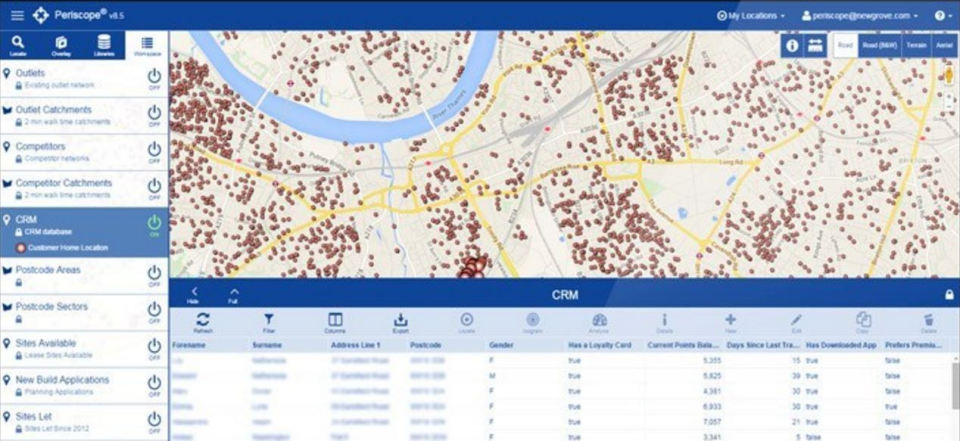The width and height of the screenshot is (960, 441).
Task: Open the Filter tool in CRM toolbar
Action: tap(268, 321)
